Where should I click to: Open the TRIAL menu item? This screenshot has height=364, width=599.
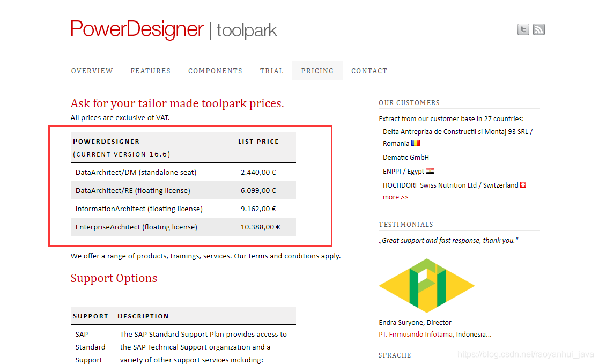click(x=271, y=71)
